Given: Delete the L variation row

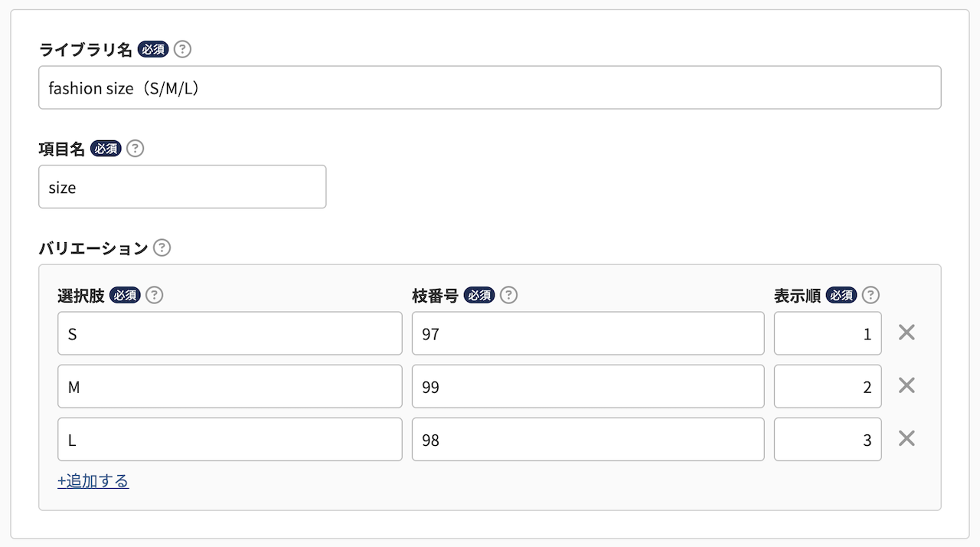Looking at the screenshot, I should 906,438.
